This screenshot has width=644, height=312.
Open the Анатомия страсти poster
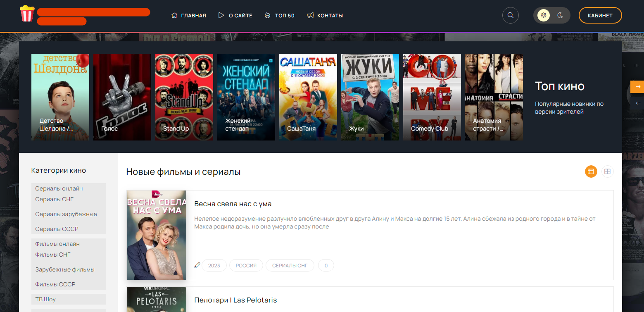click(494, 97)
